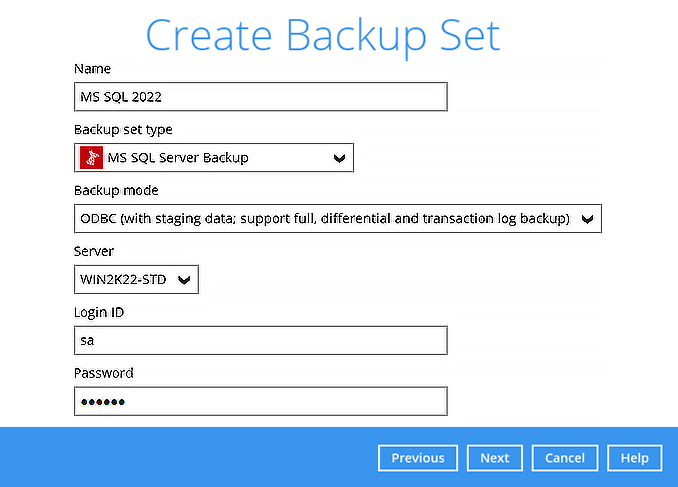
Task: Open the Backup mode dropdown arrow
Action: pyautogui.click(x=587, y=218)
